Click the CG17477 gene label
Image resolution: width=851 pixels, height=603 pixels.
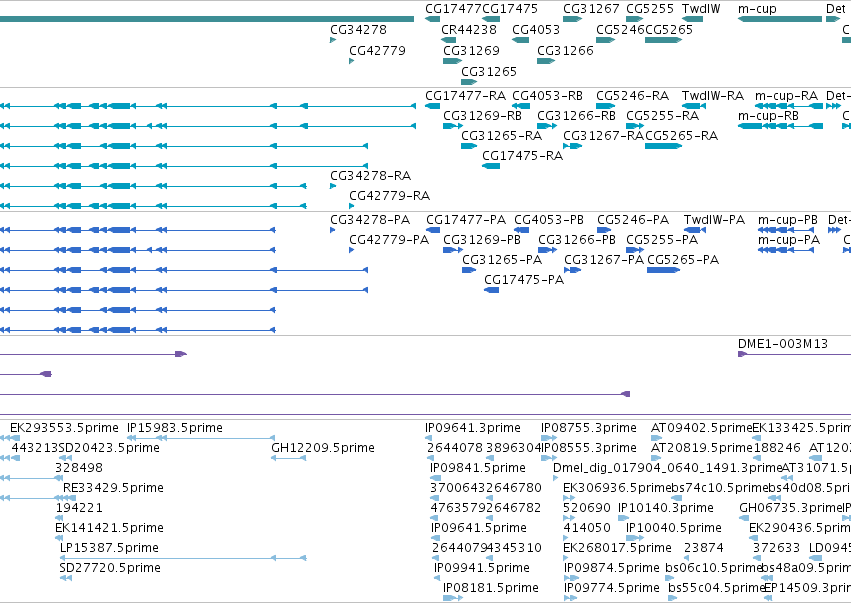click(x=453, y=9)
